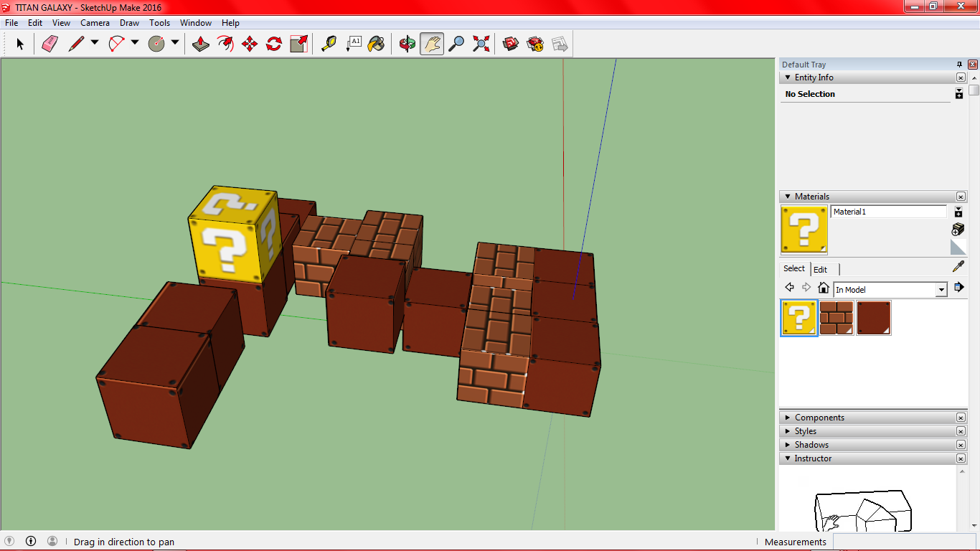The width and height of the screenshot is (980, 551).
Task: Pick the Sample Paint eyedropper
Action: [958, 267]
